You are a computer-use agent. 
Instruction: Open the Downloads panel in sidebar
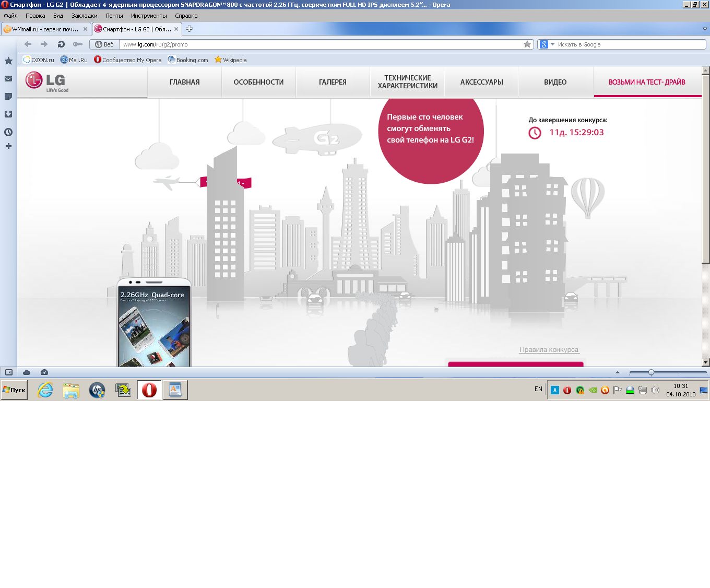8,114
